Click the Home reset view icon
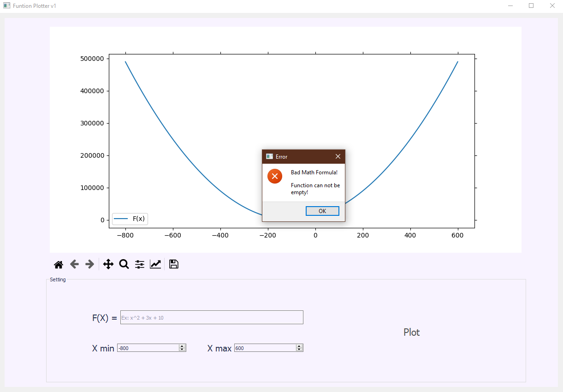 click(x=59, y=264)
